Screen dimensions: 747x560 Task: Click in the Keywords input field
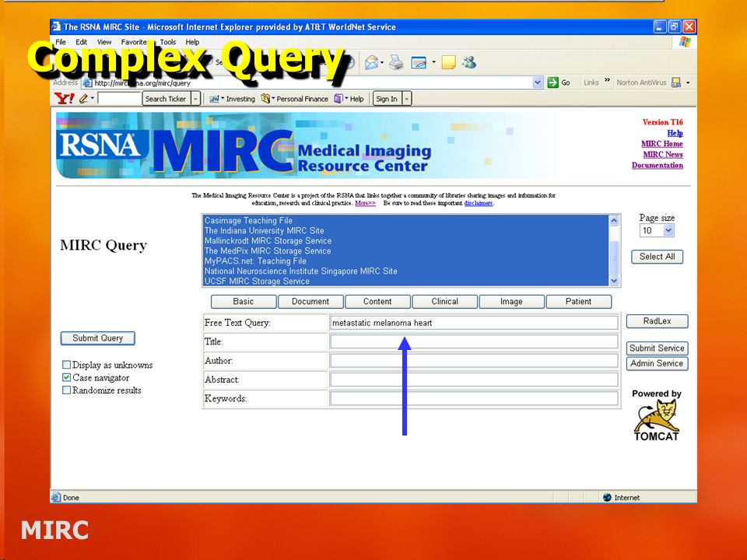point(474,398)
